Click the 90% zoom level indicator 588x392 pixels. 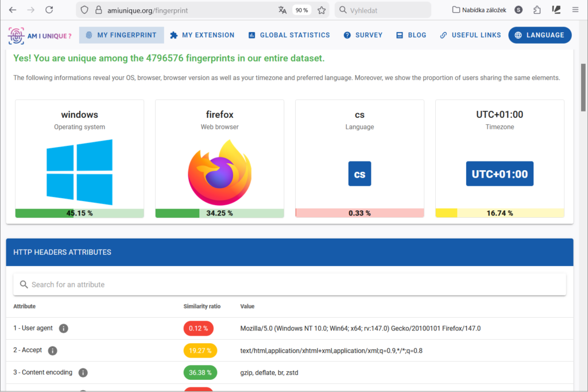(x=301, y=10)
